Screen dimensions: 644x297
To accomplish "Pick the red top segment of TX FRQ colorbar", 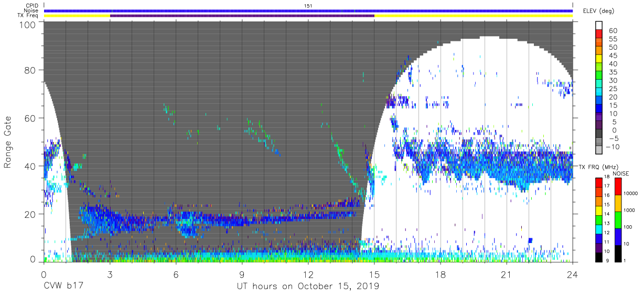I will coord(598,183).
